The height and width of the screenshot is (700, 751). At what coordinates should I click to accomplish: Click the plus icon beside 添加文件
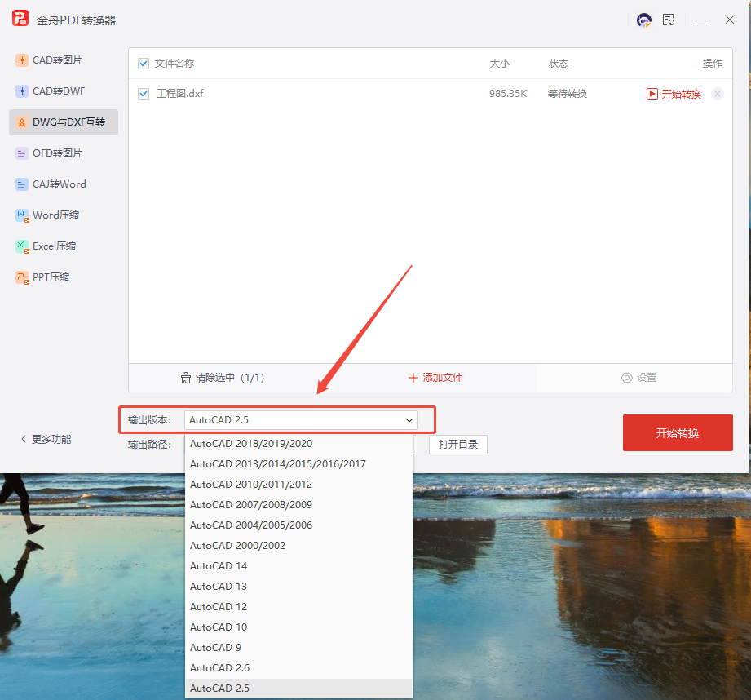[413, 378]
